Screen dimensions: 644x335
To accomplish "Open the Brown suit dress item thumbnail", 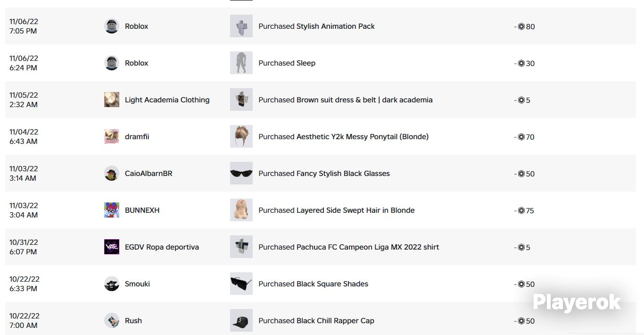I will click(241, 100).
